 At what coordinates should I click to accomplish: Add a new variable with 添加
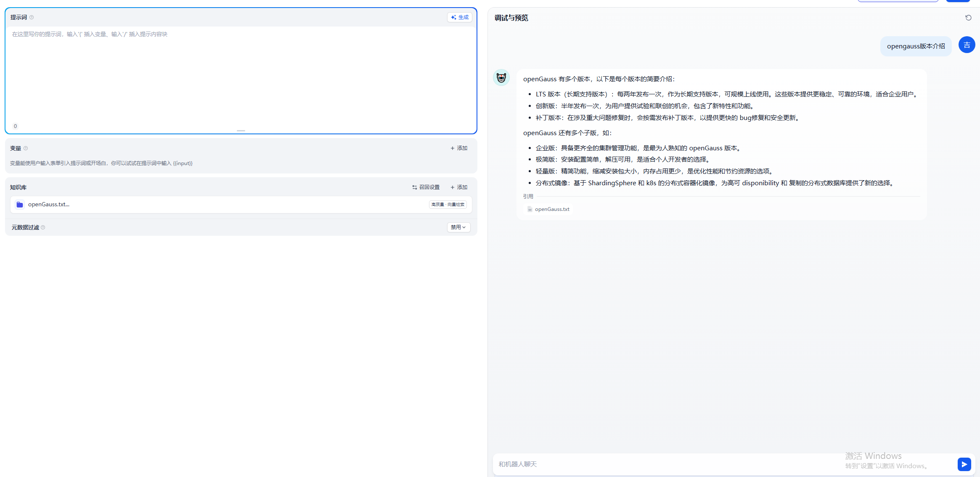pyautogui.click(x=459, y=148)
